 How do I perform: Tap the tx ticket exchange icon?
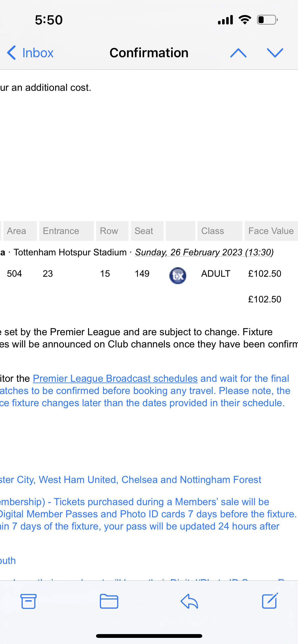tap(178, 275)
